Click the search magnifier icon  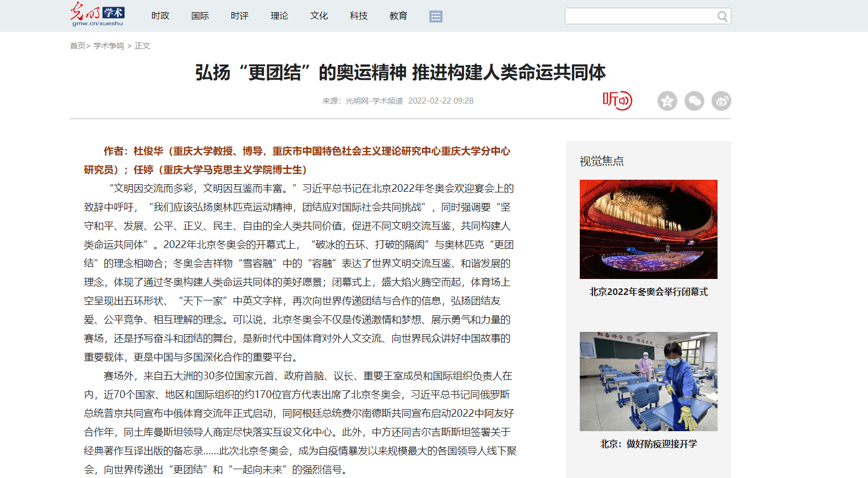click(722, 17)
